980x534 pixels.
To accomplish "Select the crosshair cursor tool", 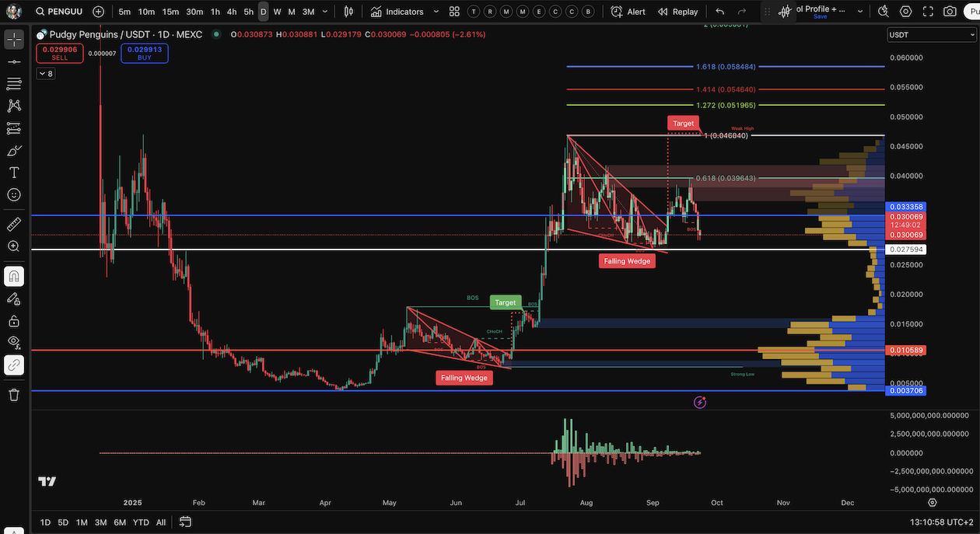I will pos(14,39).
